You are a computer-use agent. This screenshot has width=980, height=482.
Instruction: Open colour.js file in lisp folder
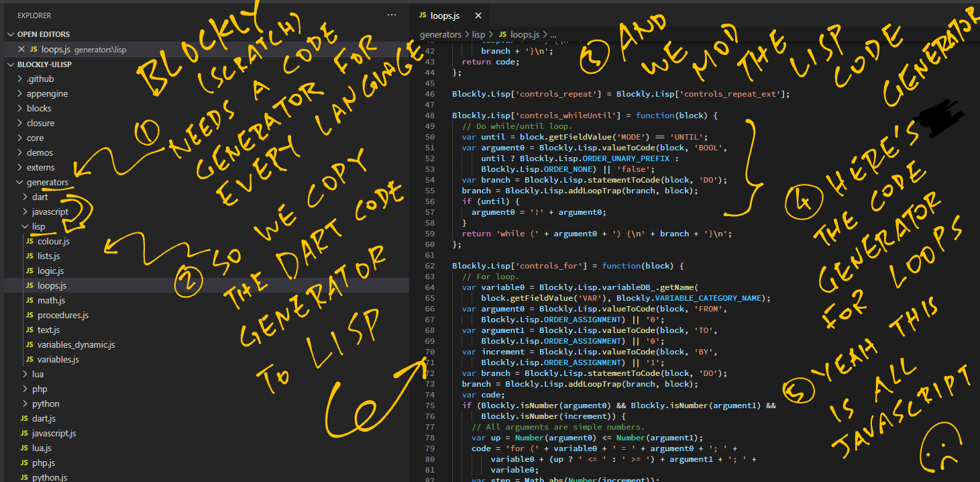point(53,241)
